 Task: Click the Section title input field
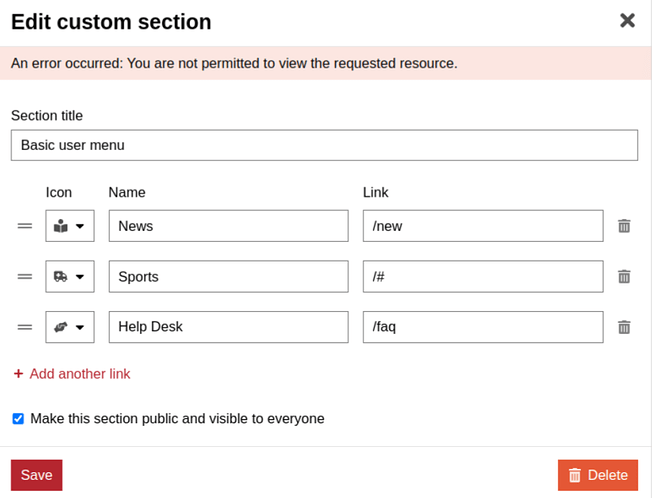tap(324, 145)
